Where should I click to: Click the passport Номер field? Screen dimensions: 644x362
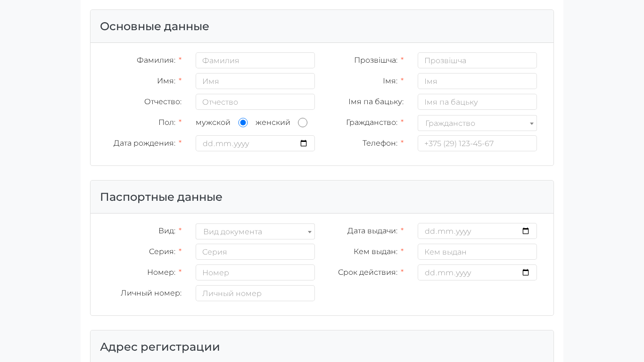tap(255, 272)
